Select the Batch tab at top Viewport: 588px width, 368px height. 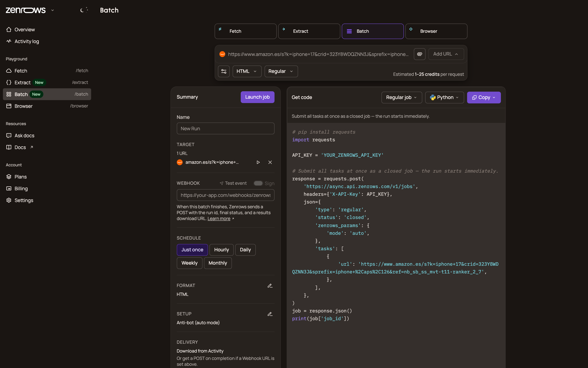click(x=373, y=31)
